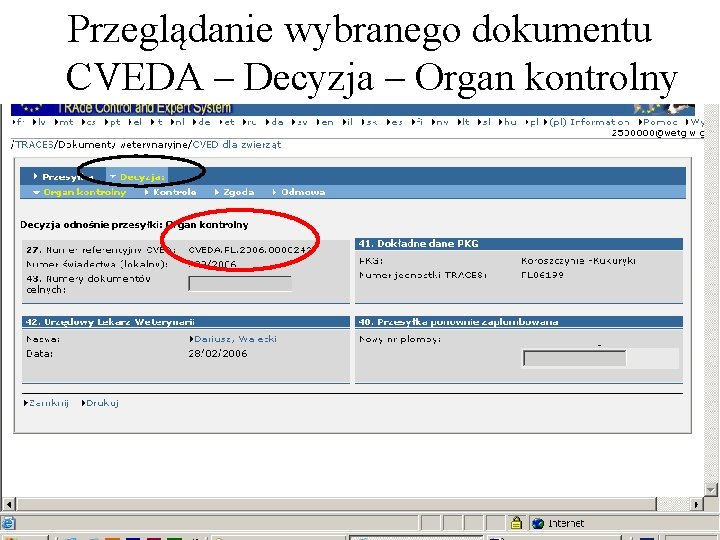Switch language to nl
This screenshot has width=720, height=540.
tap(177, 122)
